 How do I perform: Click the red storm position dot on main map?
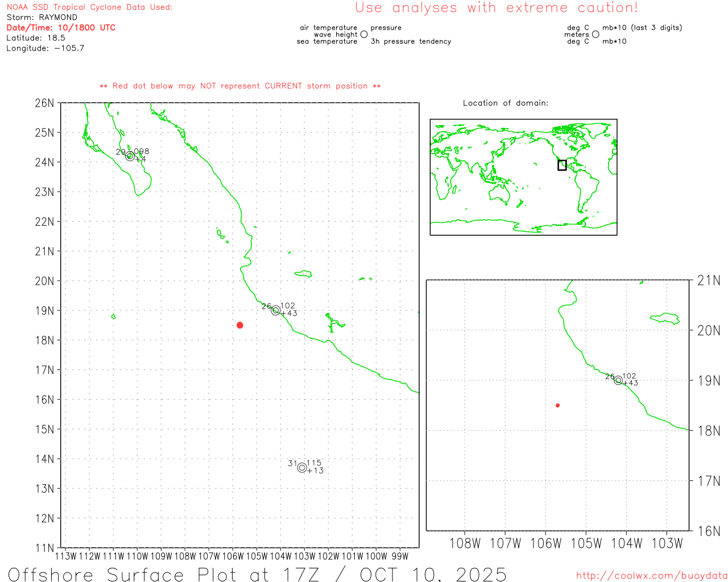(239, 325)
